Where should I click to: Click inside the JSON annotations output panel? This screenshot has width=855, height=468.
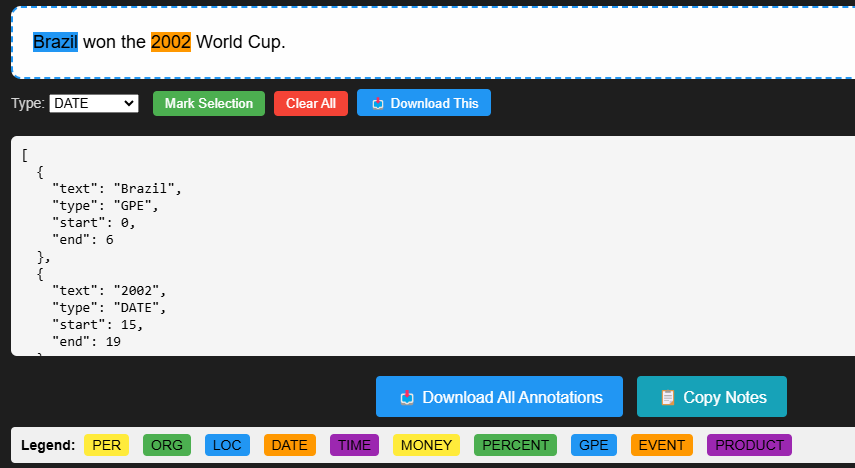coord(433,246)
